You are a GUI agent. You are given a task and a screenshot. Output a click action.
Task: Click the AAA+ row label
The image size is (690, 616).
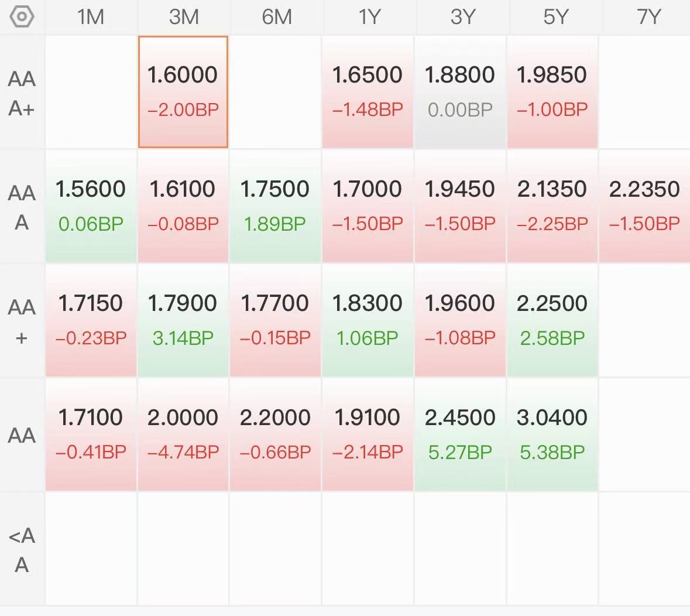pos(22,93)
